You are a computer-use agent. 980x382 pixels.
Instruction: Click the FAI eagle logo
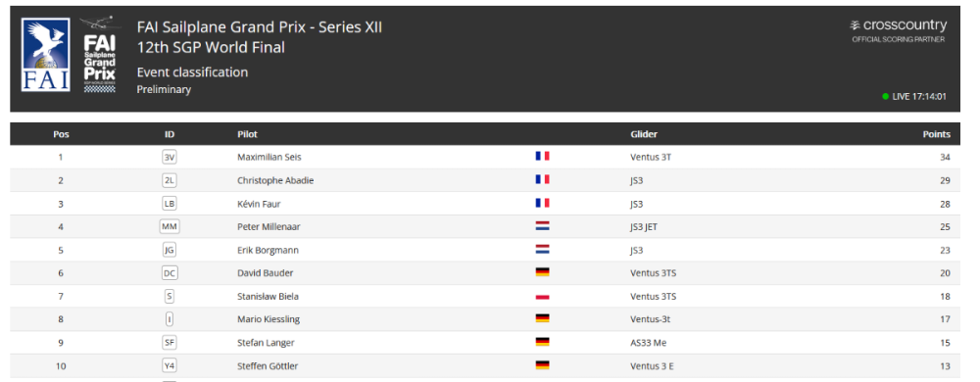click(x=46, y=54)
